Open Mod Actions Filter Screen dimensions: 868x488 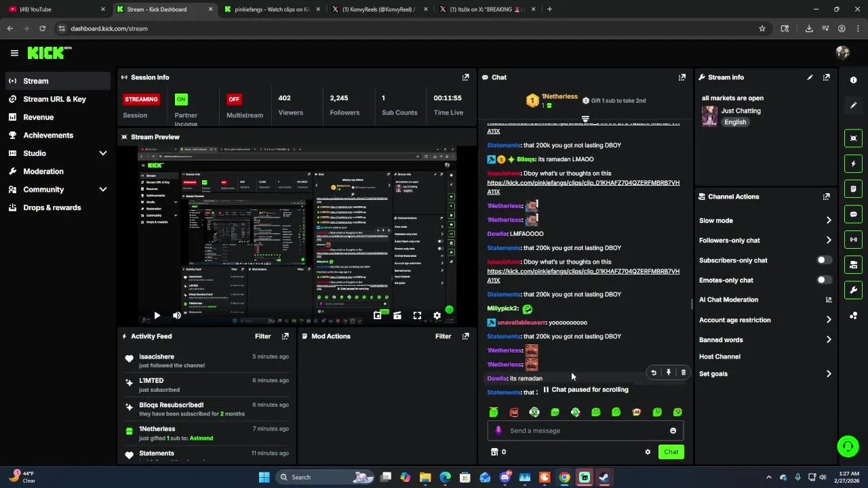click(443, 336)
